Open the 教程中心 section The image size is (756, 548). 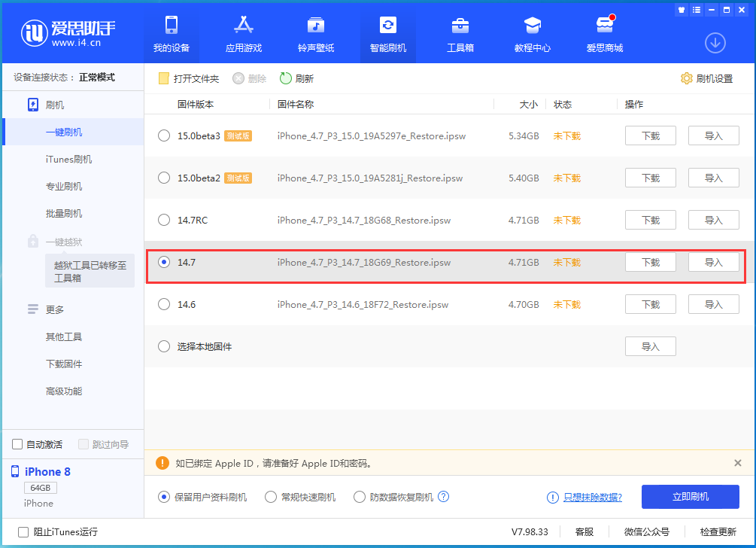[x=533, y=34]
